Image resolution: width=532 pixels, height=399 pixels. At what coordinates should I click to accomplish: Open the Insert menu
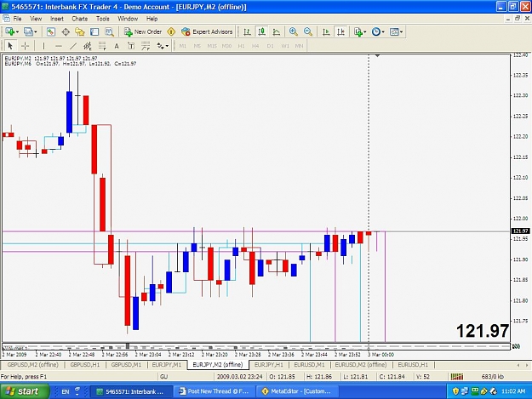click(57, 19)
